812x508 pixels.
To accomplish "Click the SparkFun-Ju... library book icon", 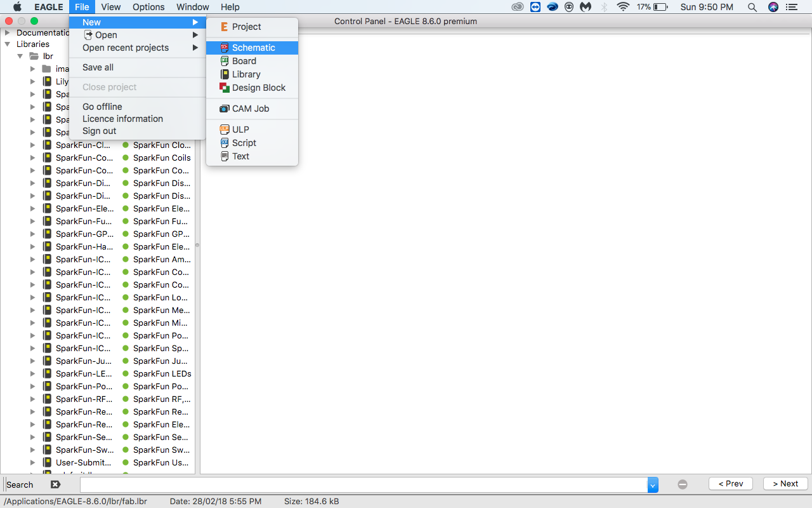I will pos(47,361).
